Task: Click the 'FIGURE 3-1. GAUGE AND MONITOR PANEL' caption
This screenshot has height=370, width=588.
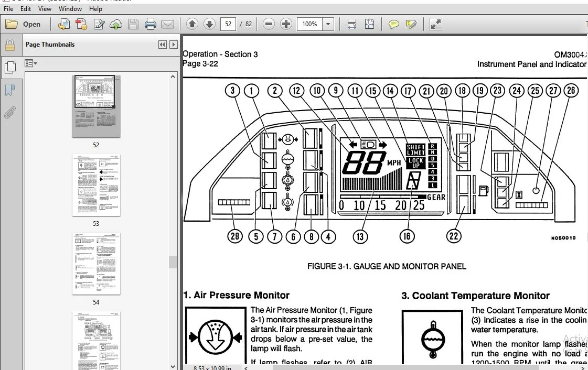Action: 387,266
